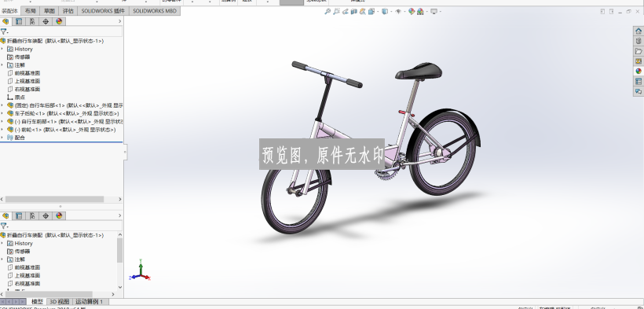The image size is (644, 309).
Task: Expand upper panel tabs with right chevron
Action: coord(120,21)
